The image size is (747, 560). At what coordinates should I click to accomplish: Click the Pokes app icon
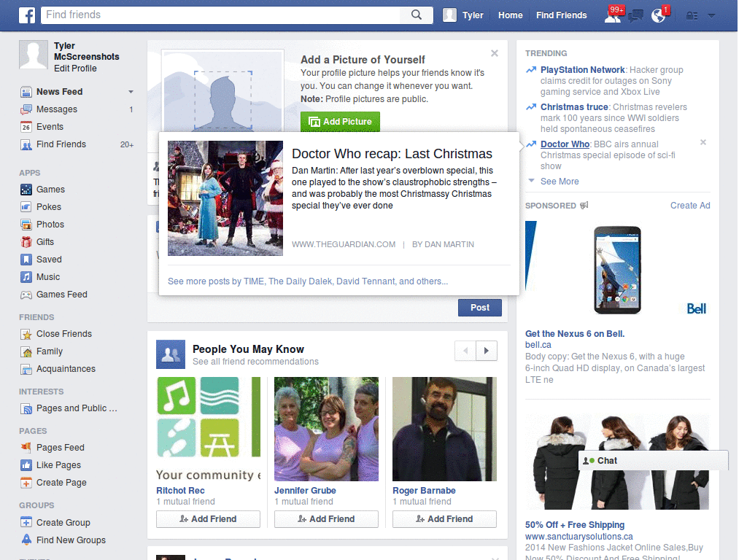[26, 206]
